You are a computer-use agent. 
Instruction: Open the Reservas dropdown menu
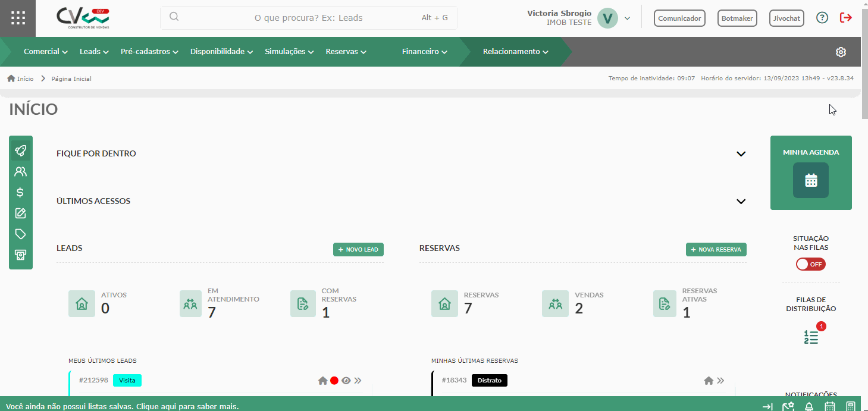pos(346,52)
